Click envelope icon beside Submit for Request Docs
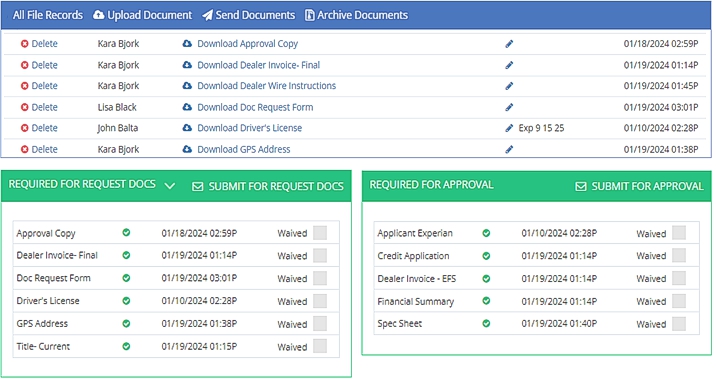The image size is (716, 379). click(x=198, y=186)
